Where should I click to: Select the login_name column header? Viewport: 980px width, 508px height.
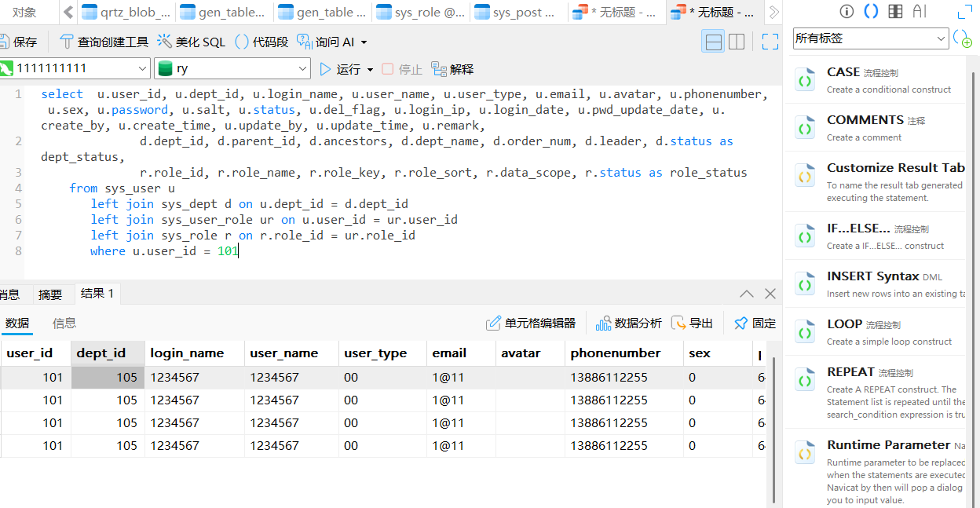coord(195,353)
